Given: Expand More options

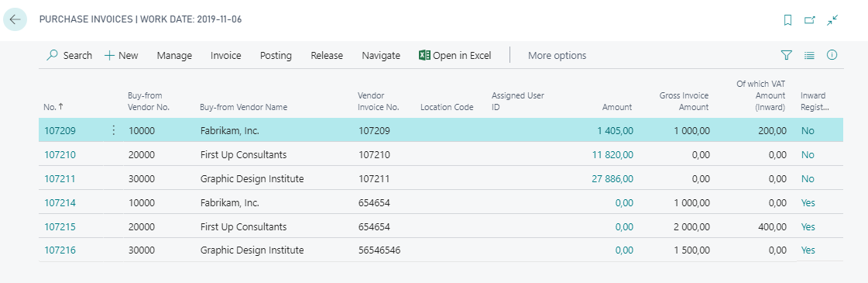Looking at the screenshot, I should click(x=557, y=55).
